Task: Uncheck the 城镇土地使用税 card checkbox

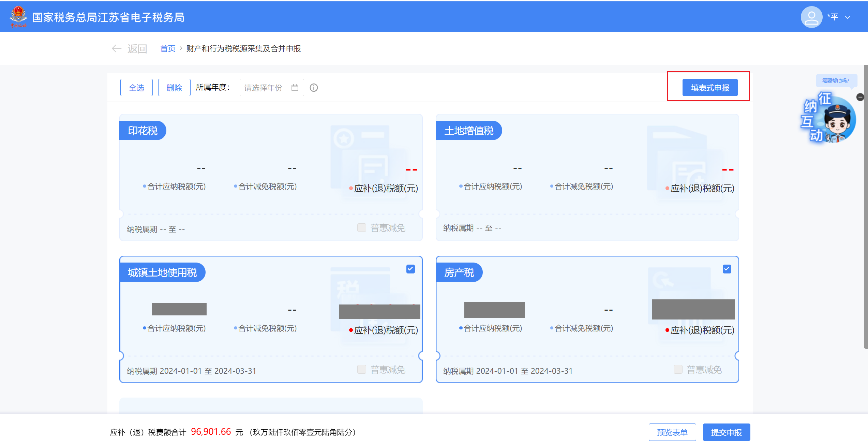Action: click(x=410, y=269)
